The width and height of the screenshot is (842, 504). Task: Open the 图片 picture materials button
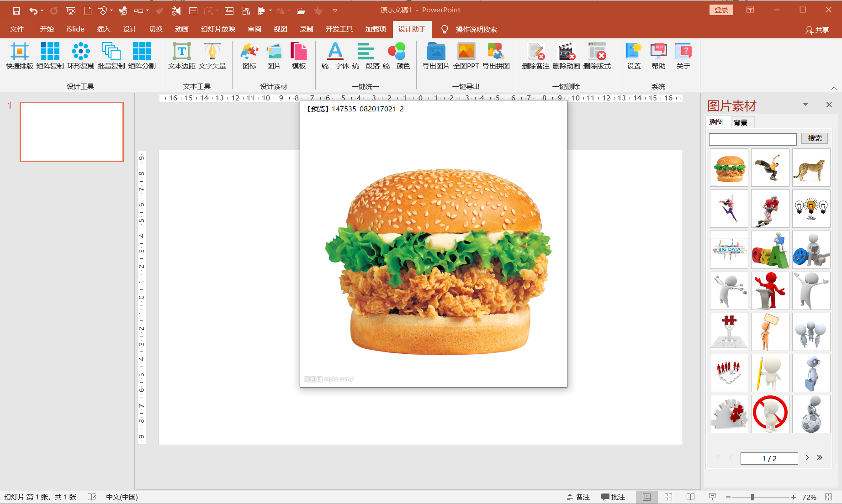[x=274, y=56]
